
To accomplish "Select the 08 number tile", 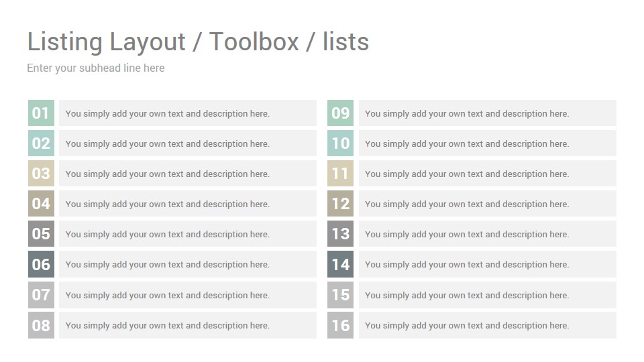I will tap(41, 325).
